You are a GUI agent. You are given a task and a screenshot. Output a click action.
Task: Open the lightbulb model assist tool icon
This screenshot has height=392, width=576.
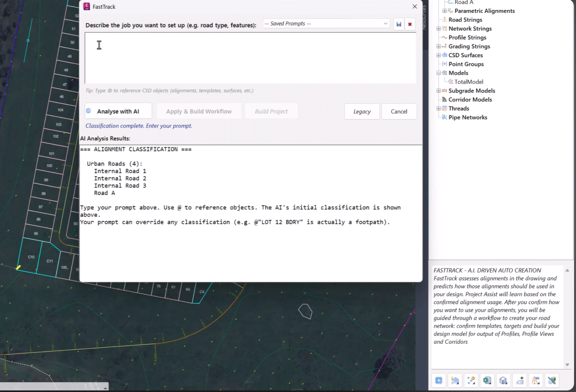tap(455, 380)
